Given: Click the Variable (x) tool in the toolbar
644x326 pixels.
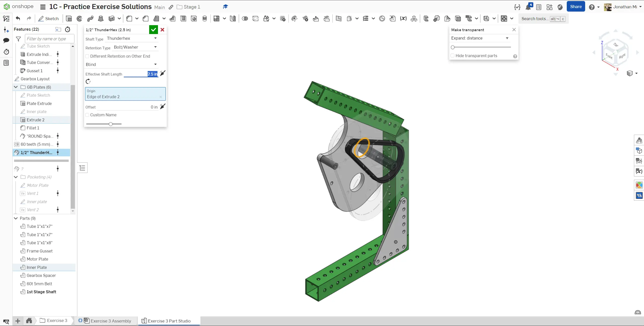Looking at the screenshot, I should click(x=403, y=19).
